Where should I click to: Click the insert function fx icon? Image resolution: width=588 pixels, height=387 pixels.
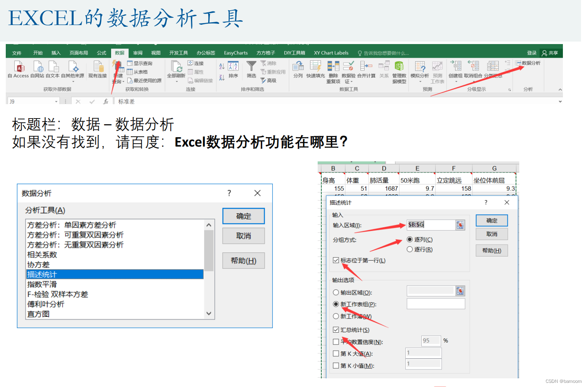tap(106, 102)
